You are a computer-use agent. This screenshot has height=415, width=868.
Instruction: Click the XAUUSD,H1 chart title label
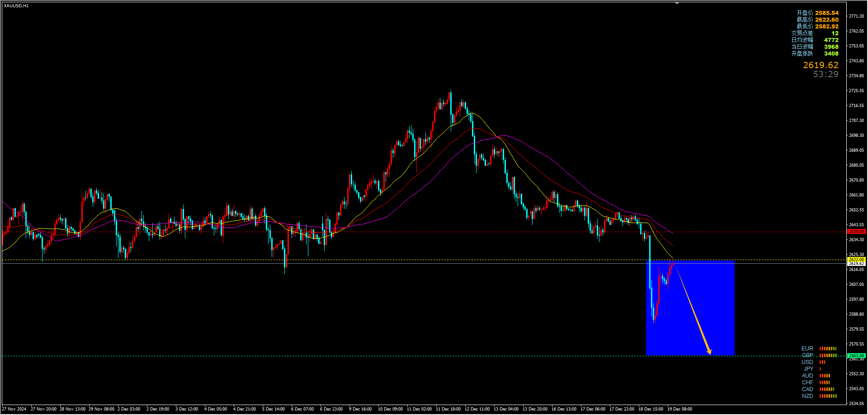click(x=16, y=6)
